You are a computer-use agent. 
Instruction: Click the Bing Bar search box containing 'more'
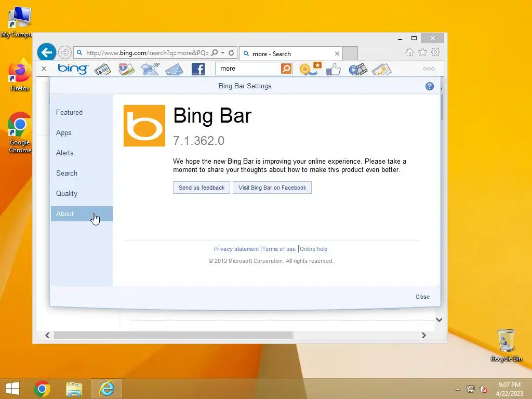tap(248, 69)
